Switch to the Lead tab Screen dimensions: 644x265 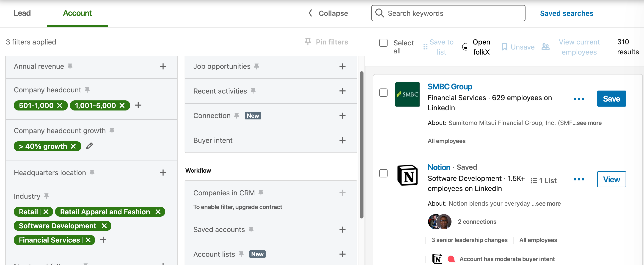[x=22, y=13]
